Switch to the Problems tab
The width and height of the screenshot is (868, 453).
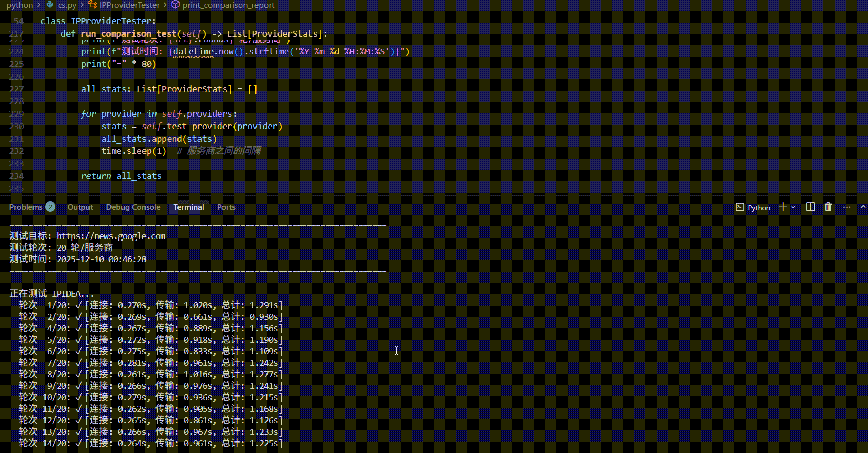coord(26,207)
